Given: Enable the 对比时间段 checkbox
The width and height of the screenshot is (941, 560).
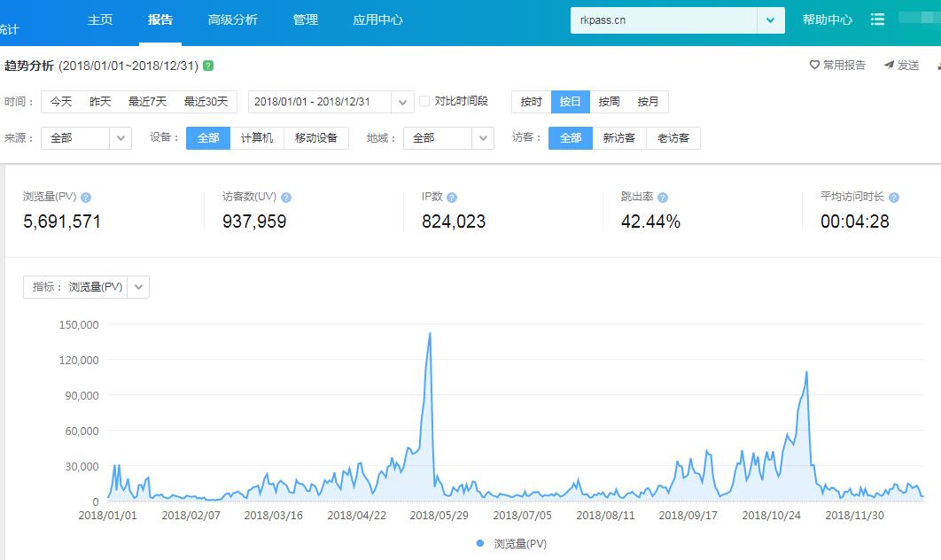Looking at the screenshot, I should (x=424, y=101).
